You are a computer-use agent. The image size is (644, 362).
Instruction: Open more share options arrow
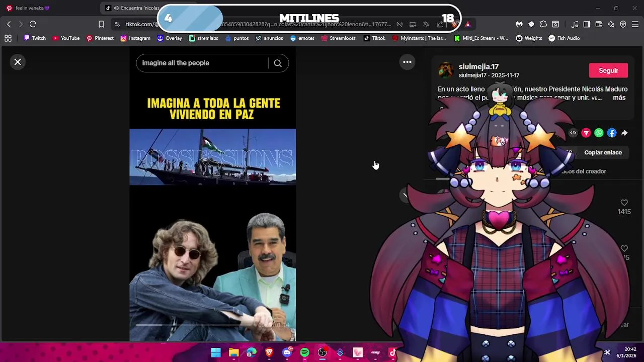(624, 133)
